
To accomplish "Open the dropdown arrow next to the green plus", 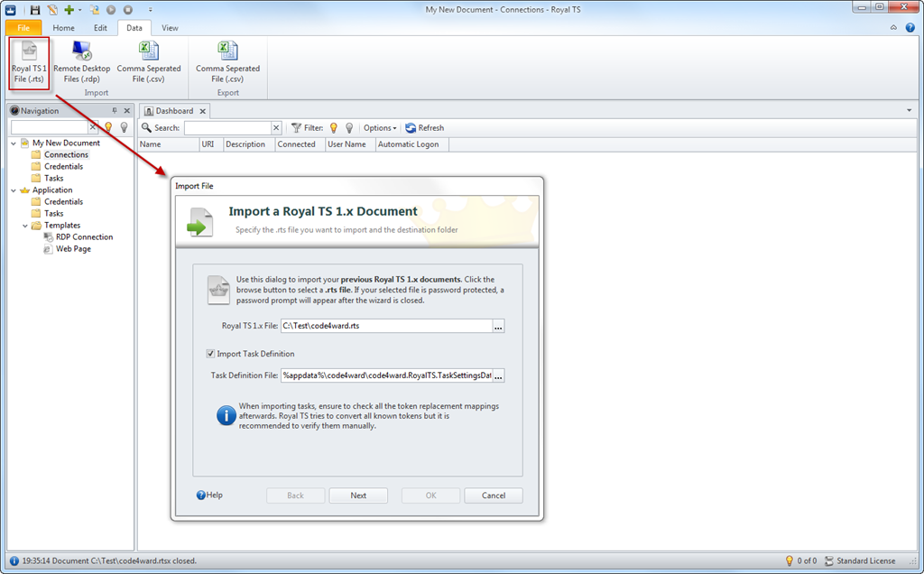I will 79,10.
